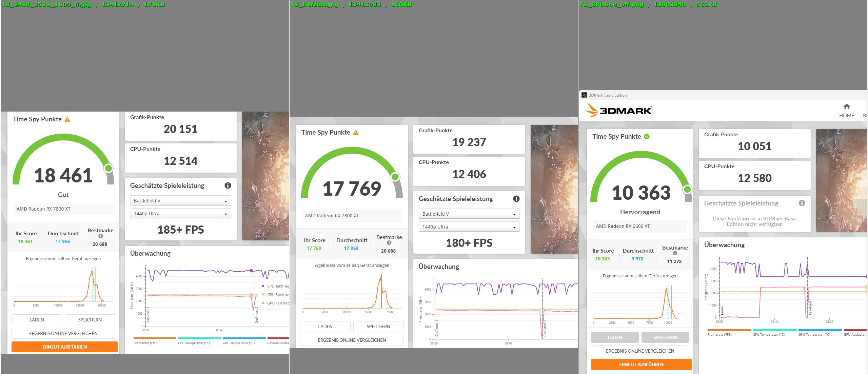Screen dimensions: 868x374
Task: Click ERGEBNIS ONLINE VERGLEICHEN in the 10 363 result
Action: (x=640, y=351)
